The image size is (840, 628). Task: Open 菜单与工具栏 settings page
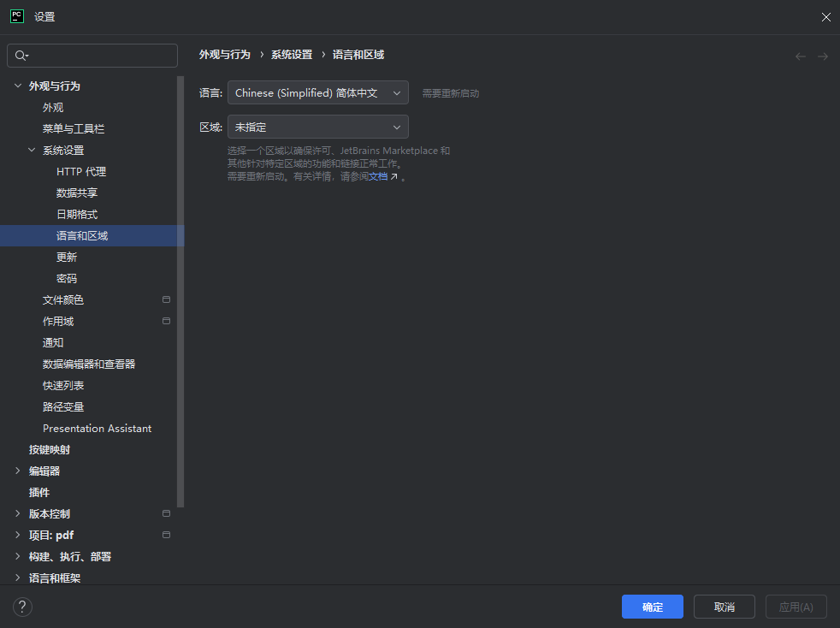(74, 128)
